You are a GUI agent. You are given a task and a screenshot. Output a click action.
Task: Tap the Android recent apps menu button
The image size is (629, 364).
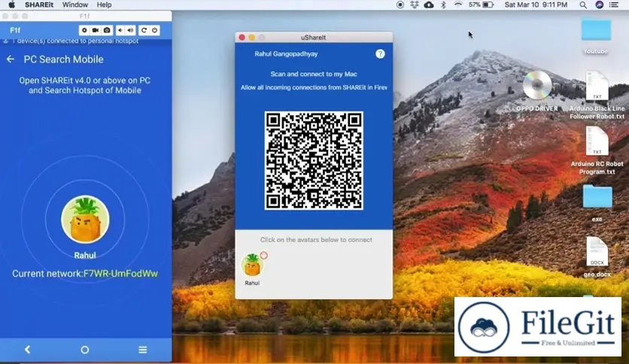click(142, 350)
